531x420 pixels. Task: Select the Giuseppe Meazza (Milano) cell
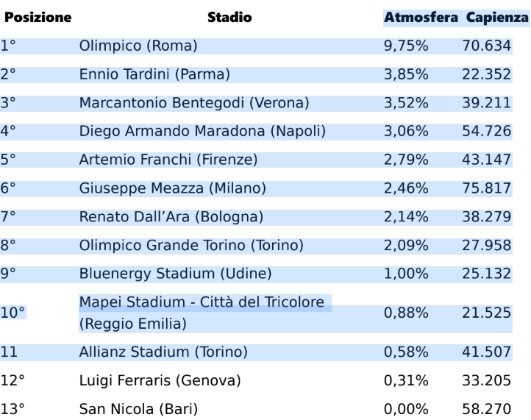[x=172, y=188]
